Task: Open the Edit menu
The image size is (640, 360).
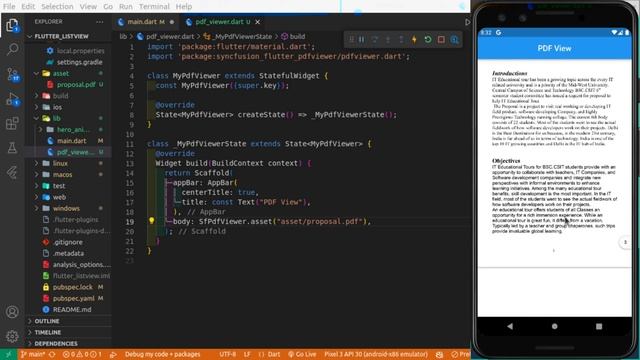Action: (28, 7)
